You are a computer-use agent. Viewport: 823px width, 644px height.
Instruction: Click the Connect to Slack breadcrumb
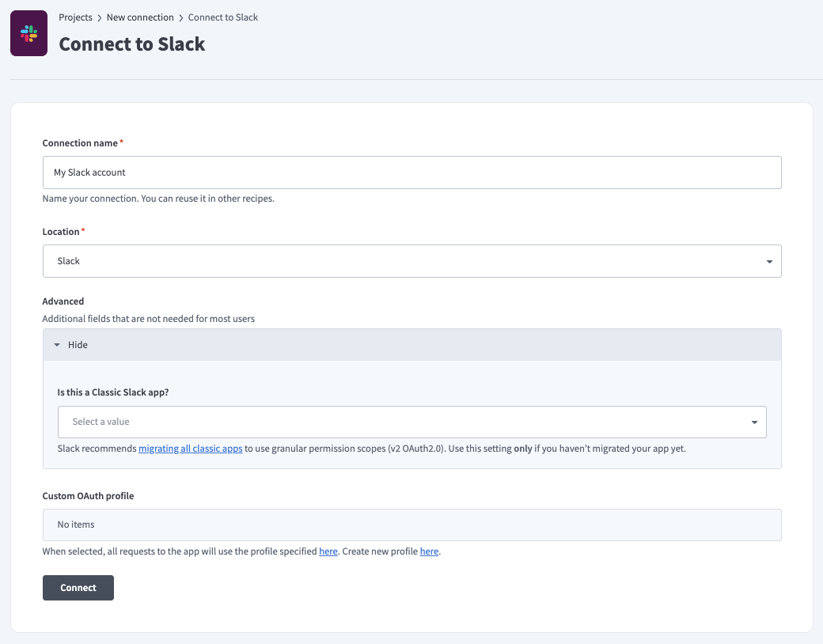click(x=222, y=17)
